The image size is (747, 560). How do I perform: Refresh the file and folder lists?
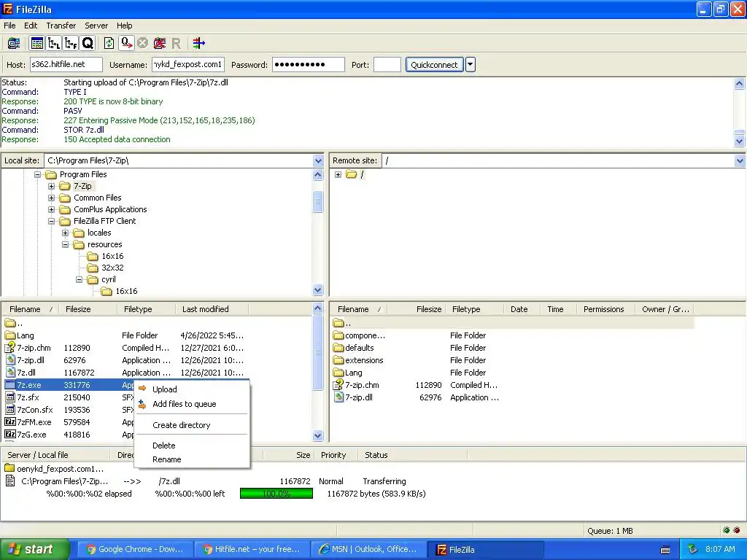click(x=109, y=43)
